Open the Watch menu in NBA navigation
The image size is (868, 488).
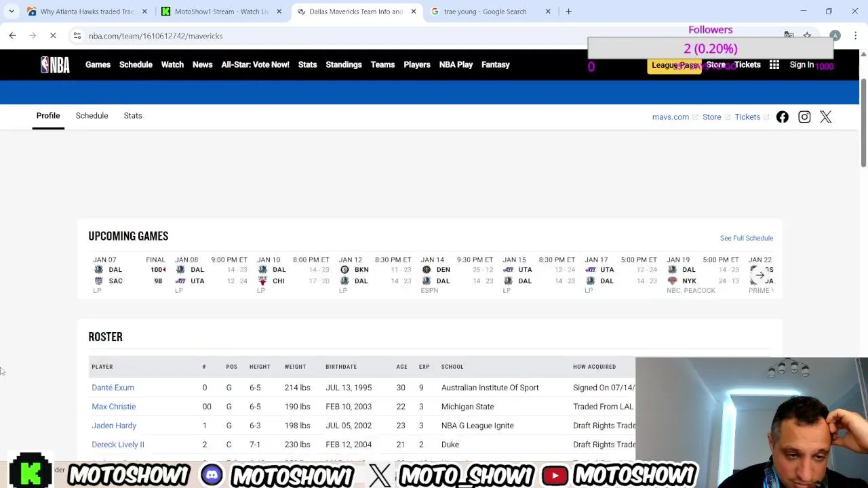(172, 64)
